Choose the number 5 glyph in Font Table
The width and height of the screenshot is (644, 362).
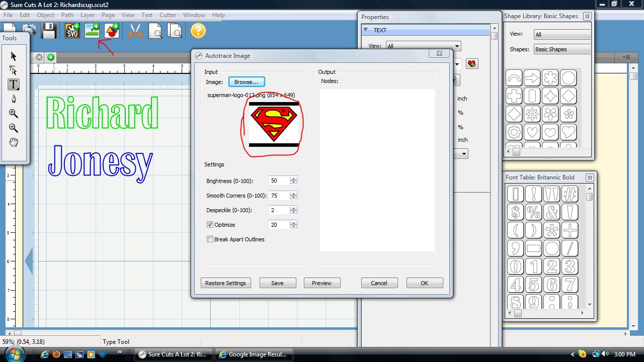tap(534, 285)
